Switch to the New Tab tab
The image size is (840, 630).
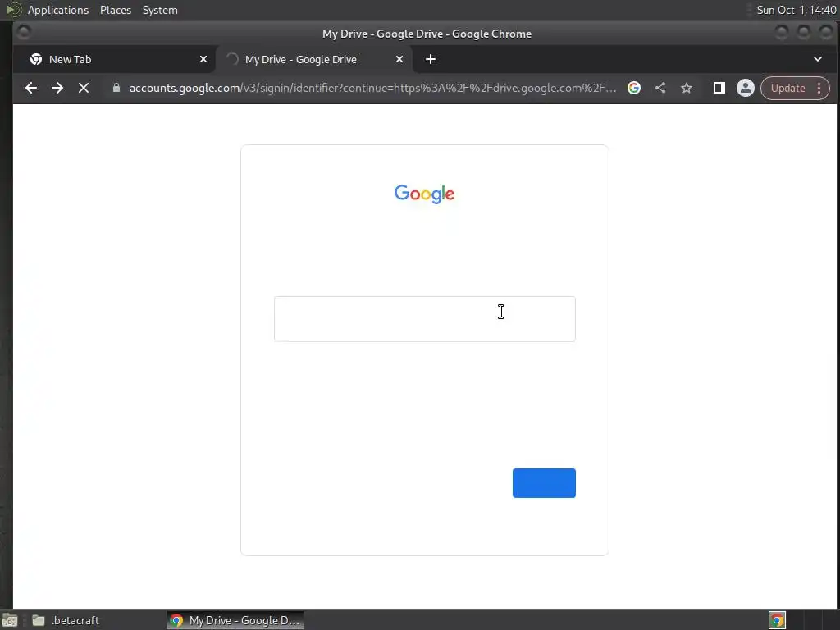[115, 59]
